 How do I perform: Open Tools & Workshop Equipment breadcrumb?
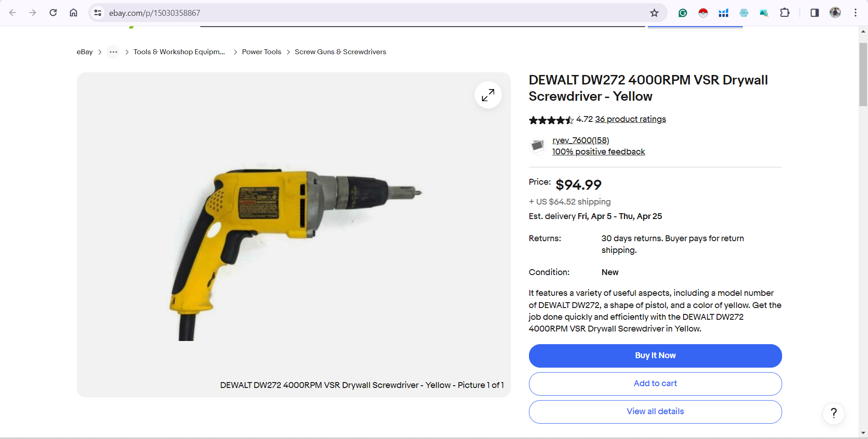(179, 52)
